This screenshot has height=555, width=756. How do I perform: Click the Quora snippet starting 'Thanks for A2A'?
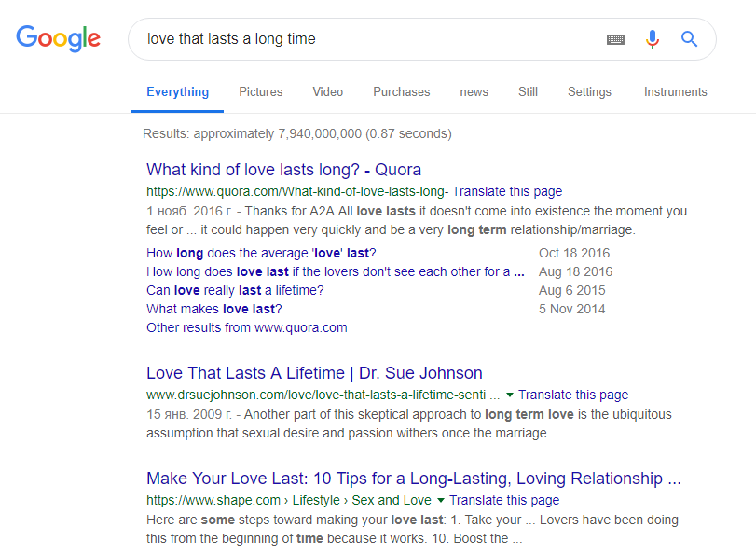tap(417, 220)
